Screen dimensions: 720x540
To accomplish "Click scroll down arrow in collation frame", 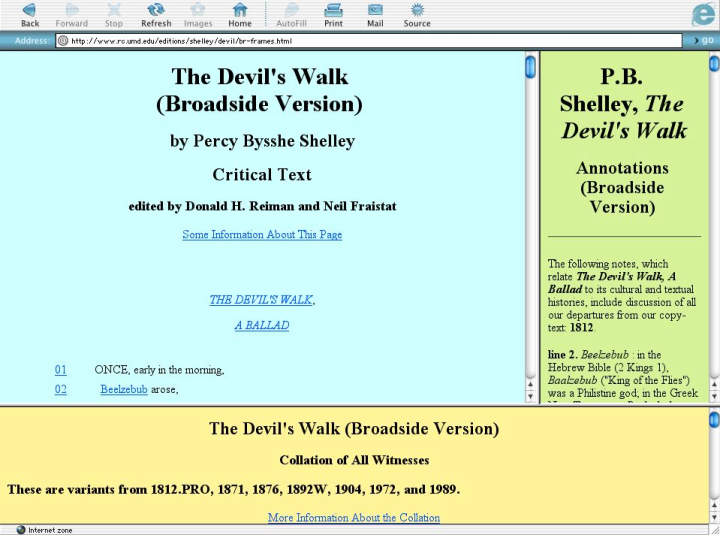I will 713,517.
